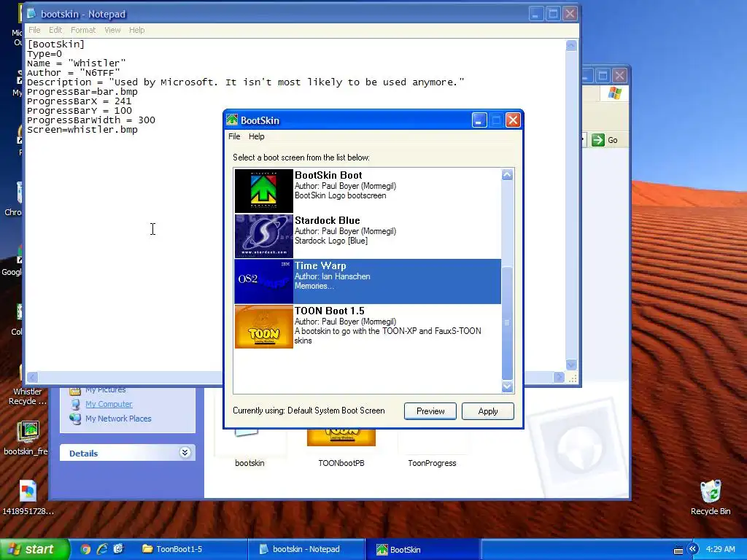Launch Chrome from quick launch bar

(85, 549)
